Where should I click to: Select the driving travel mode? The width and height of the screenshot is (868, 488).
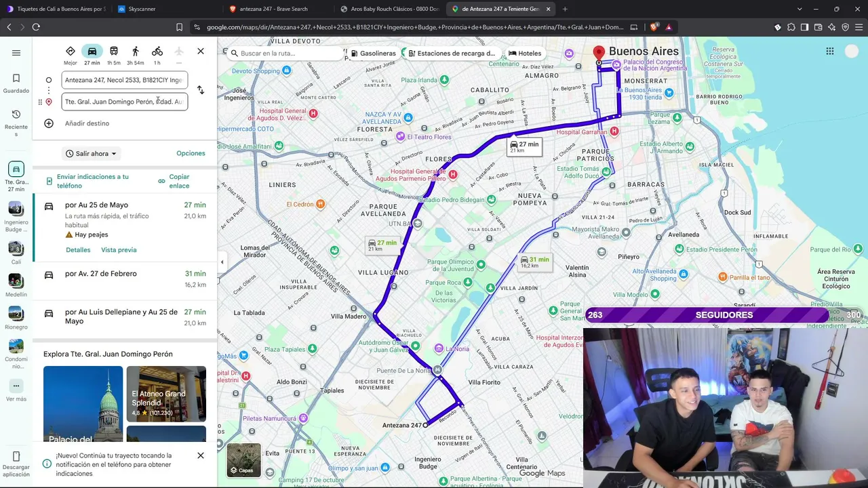[92, 55]
